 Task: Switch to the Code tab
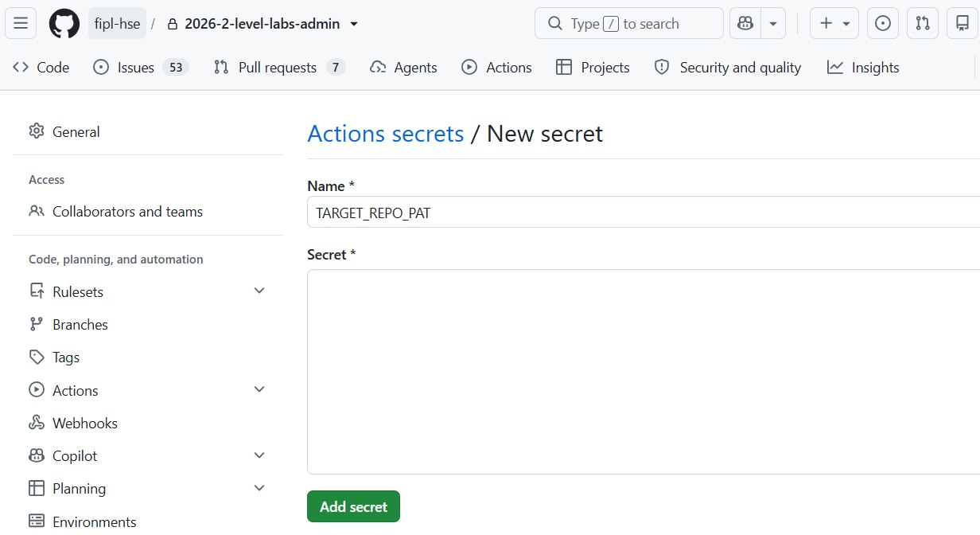41,68
